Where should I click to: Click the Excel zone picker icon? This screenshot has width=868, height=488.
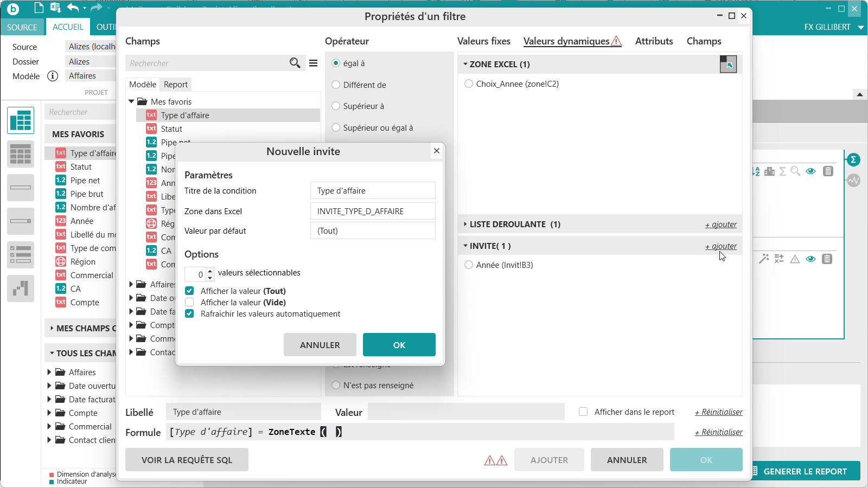tap(728, 64)
